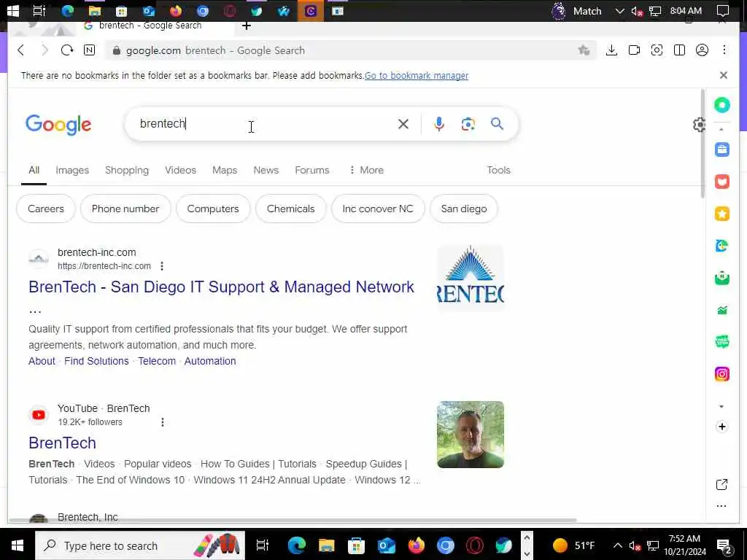Switch to the Images tab

pos(72,170)
